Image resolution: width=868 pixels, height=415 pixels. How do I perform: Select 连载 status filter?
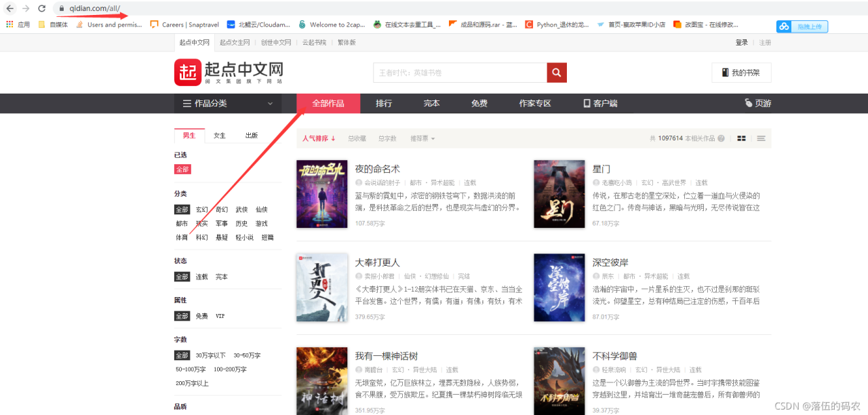coord(202,277)
